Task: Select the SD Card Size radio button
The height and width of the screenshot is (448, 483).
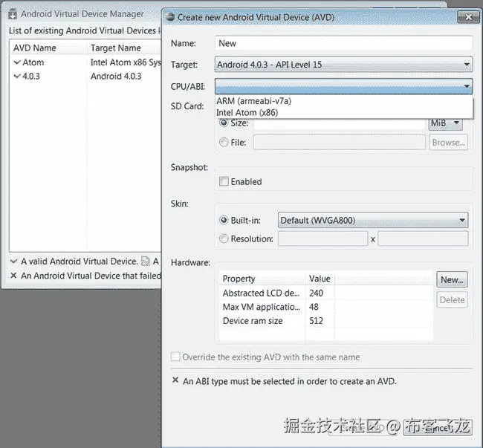Action: 224,123
